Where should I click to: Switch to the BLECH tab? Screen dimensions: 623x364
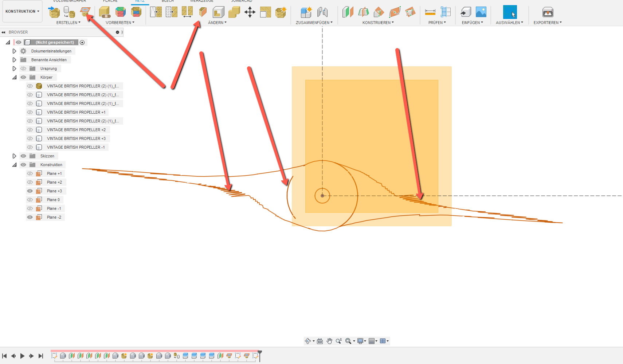[168, 1]
